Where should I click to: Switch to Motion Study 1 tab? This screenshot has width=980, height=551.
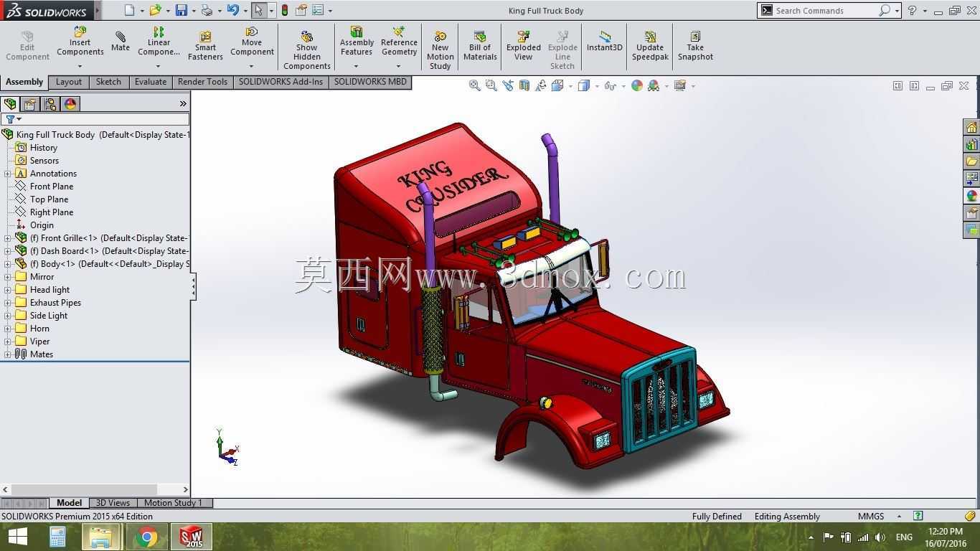(173, 503)
